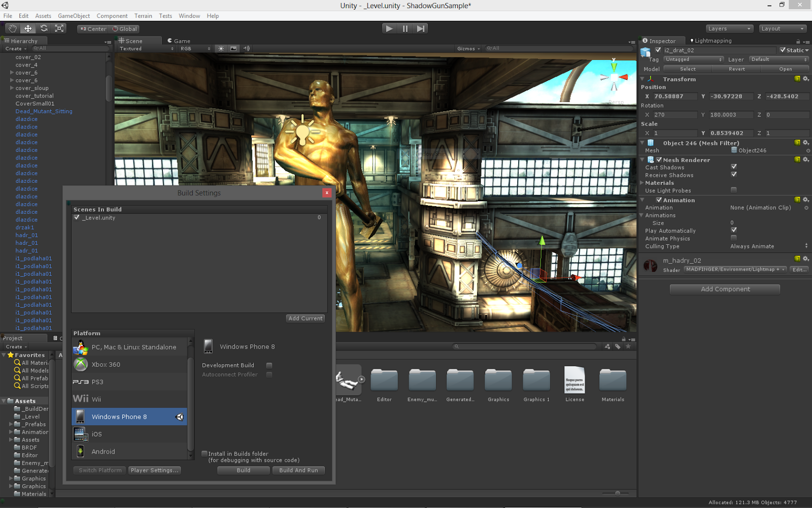
Task: Click the Inspector lock padlock icon
Action: coord(798,41)
